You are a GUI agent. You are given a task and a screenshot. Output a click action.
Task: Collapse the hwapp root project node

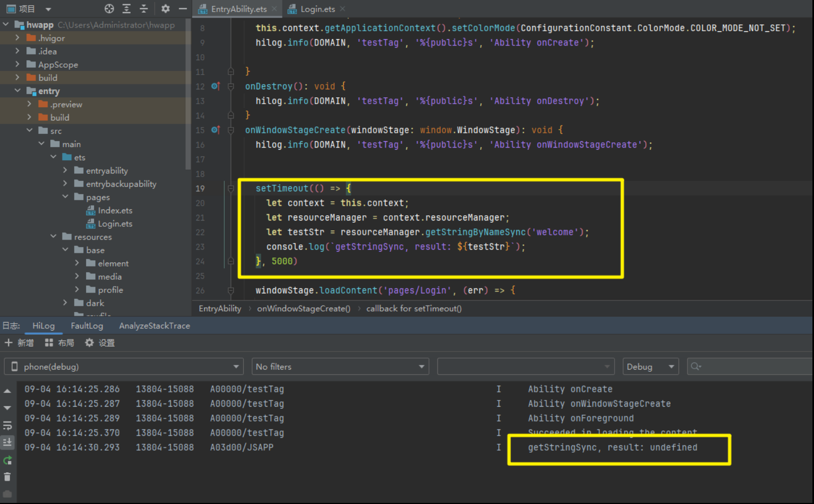pyautogui.click(x=6, y=24)
